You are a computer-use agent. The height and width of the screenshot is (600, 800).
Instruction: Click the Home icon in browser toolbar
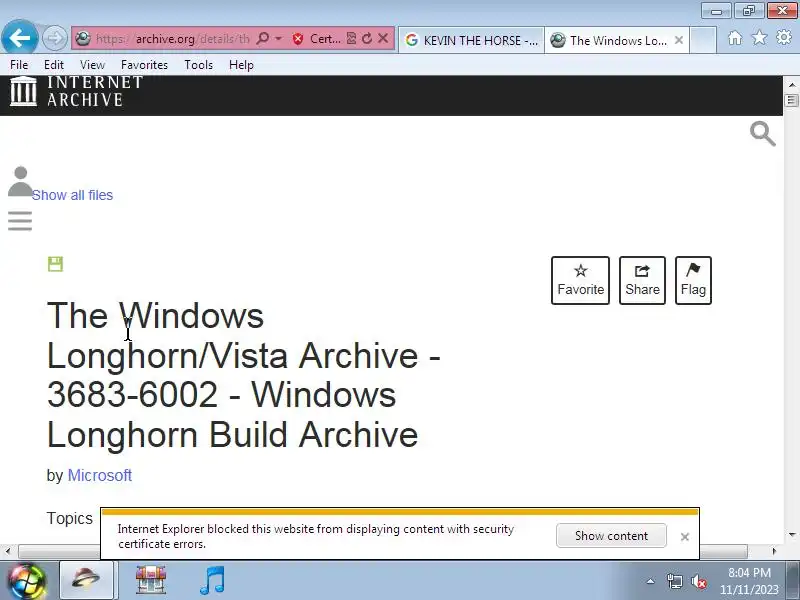click(x=735, y=38)
